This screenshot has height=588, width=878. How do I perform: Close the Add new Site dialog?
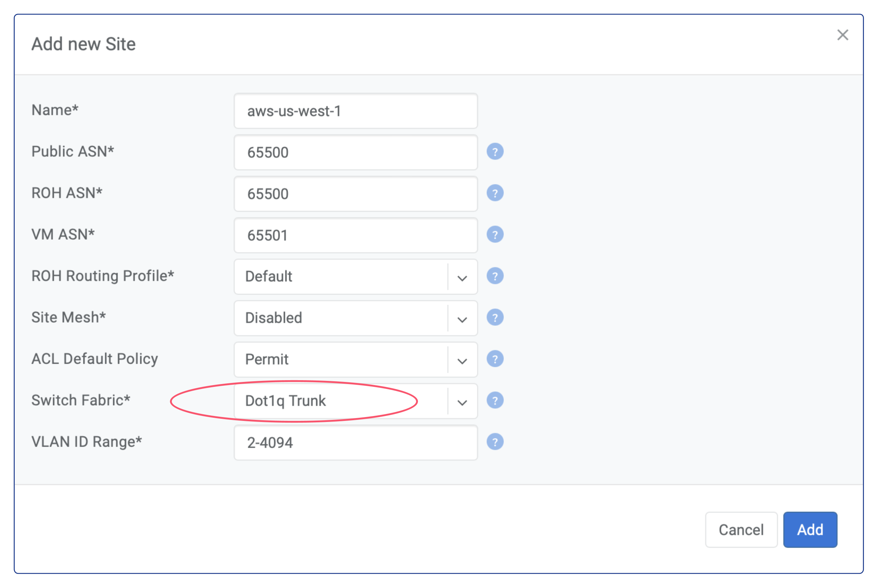[843, 34]
